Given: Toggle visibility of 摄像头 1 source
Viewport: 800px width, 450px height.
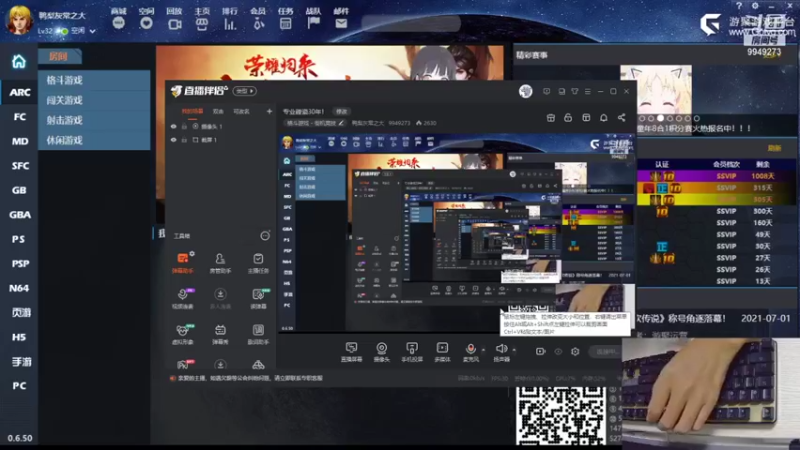Looking at the screenshot, I should (x=173, y=127).
